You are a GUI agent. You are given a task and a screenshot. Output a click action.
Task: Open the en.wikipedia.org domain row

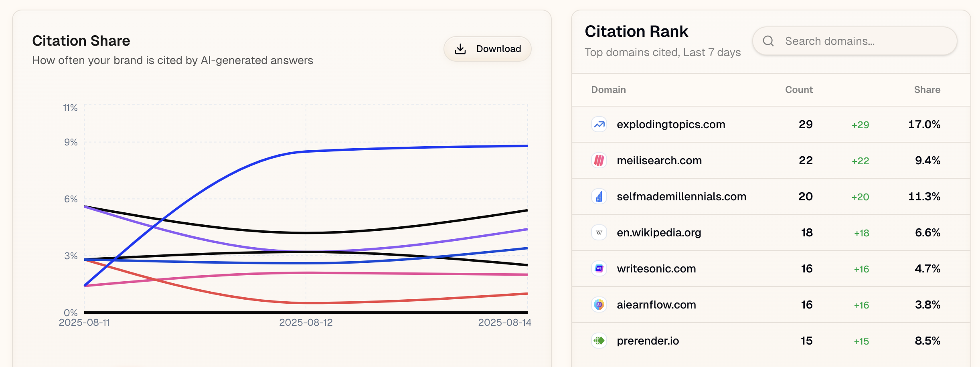click(771, 232)
